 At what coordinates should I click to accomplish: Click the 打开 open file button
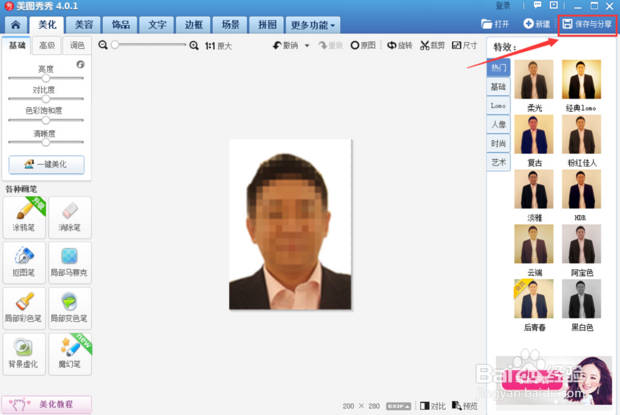495,24
